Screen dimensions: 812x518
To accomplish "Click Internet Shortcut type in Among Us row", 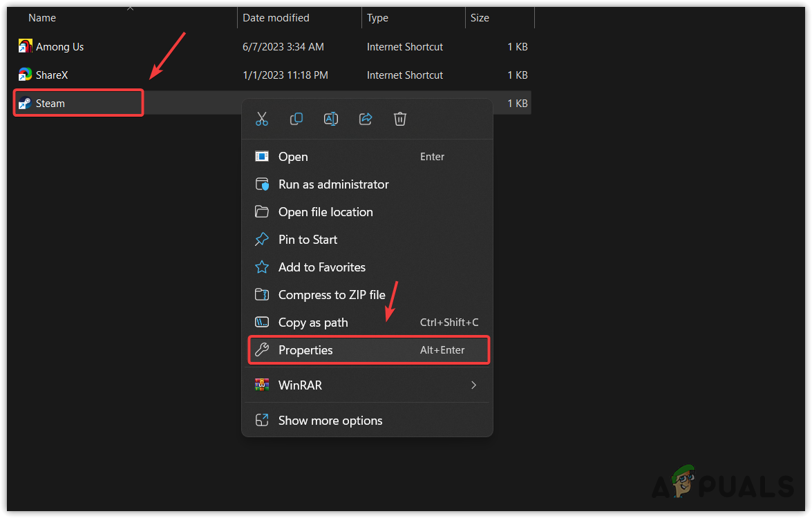I will click(x=405, y=46).
